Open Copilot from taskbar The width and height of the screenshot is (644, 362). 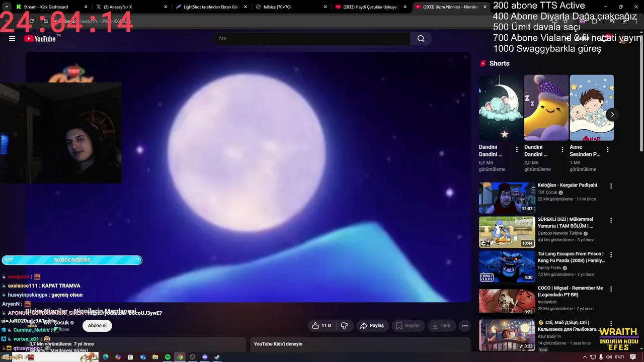pos(118,357)
